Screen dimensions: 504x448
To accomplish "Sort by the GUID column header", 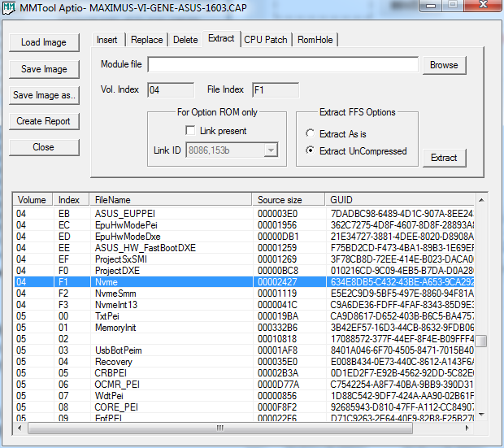I will [x=400, y=200].
